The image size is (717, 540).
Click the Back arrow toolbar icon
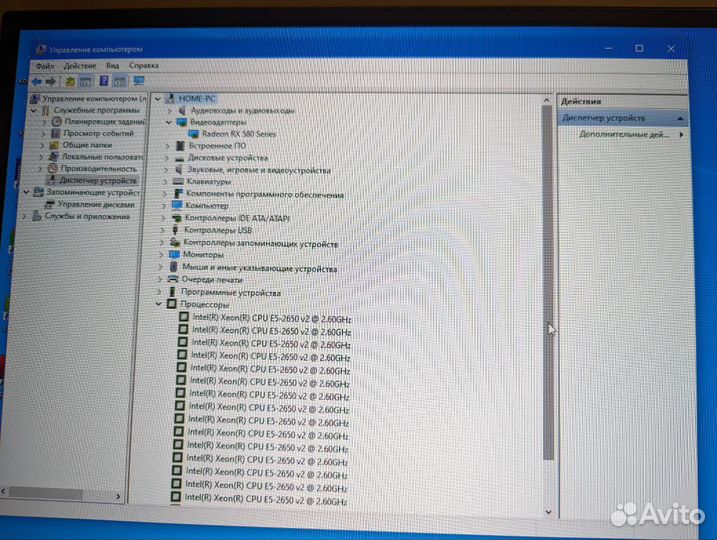coord(37,82)
